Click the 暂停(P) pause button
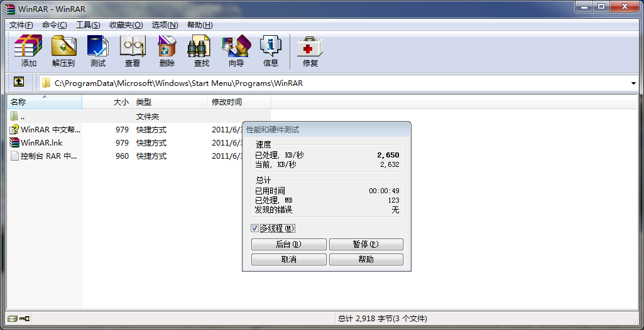The height and width of the screenshot is (330, 644). 366,244
